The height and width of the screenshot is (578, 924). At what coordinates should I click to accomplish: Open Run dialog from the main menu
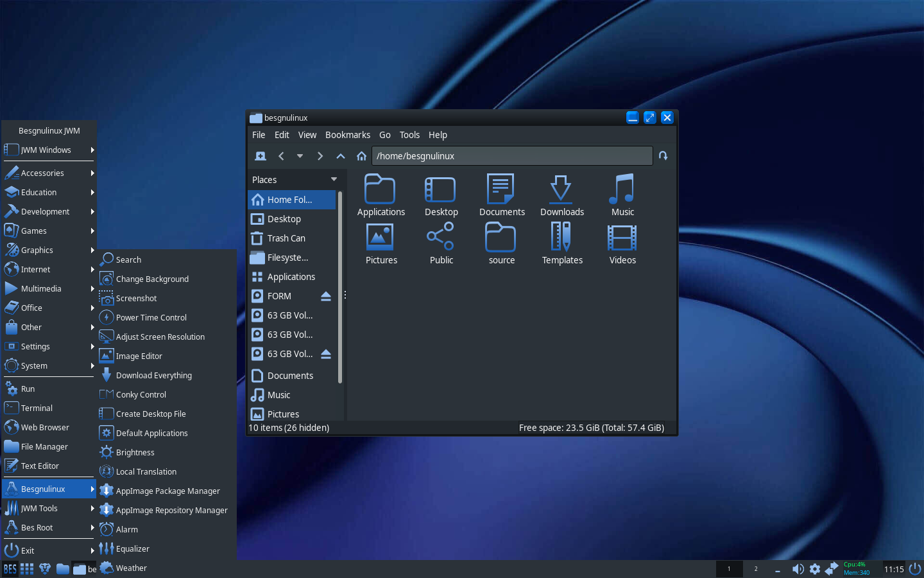coord(49,389)
